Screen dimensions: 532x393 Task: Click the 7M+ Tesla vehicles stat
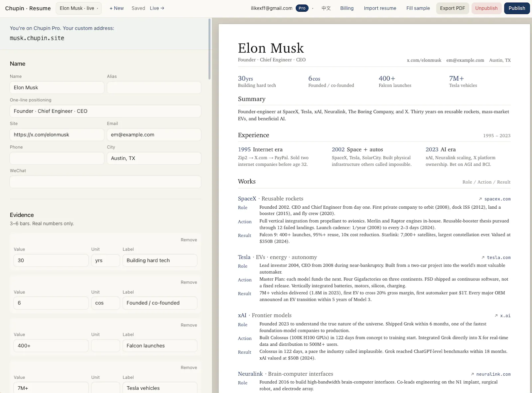click(x=463, y=82)
